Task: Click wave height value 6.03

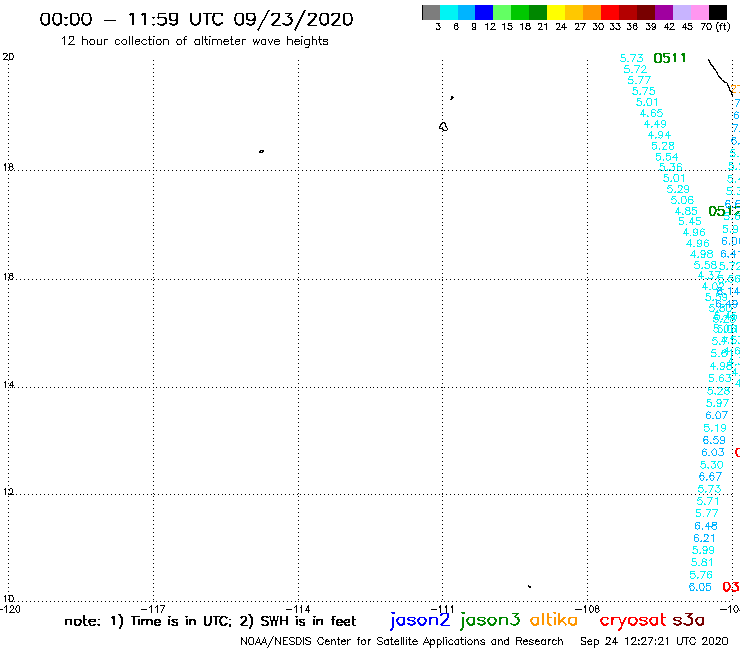Action: pyautogui.click(x=713, y=452)
